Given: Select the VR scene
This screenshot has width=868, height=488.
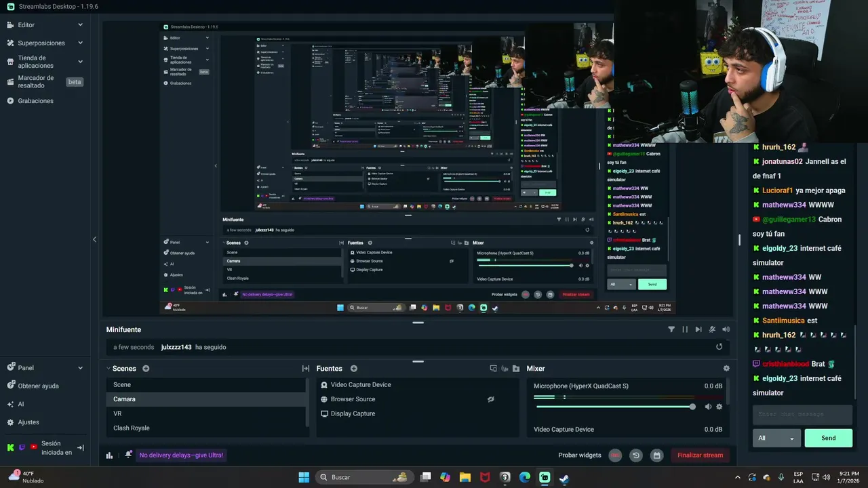Looking at the screenshot, I should click(206, 413).
